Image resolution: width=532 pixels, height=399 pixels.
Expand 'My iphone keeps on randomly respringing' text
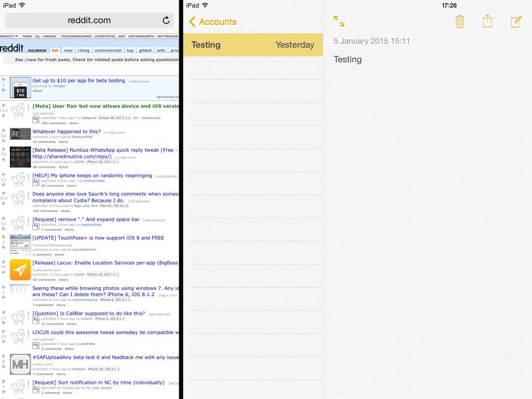[x=36, y=182]
